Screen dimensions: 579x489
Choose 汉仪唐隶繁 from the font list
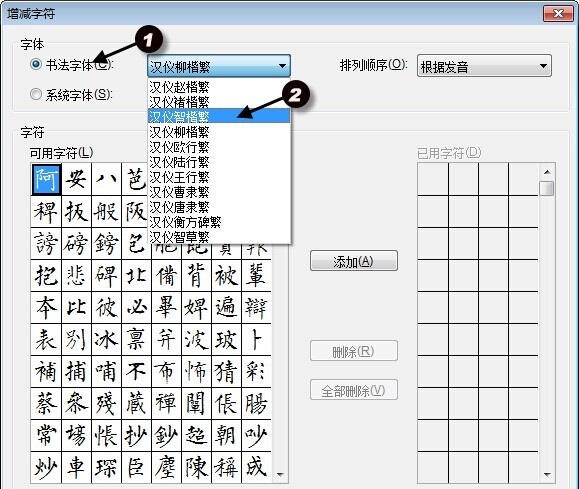click(219, 207)
